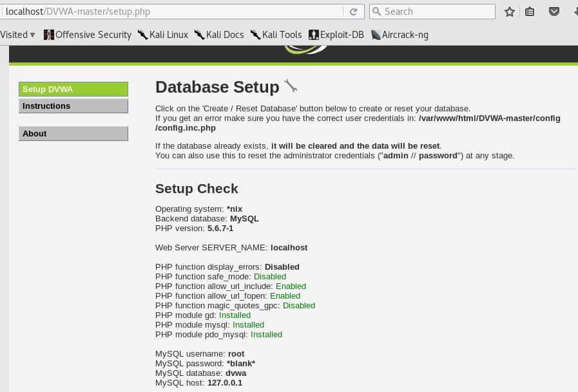This screenshot has width=578, height=392.
Task: Click the MySQL username root value
Action: coord(236,354)
